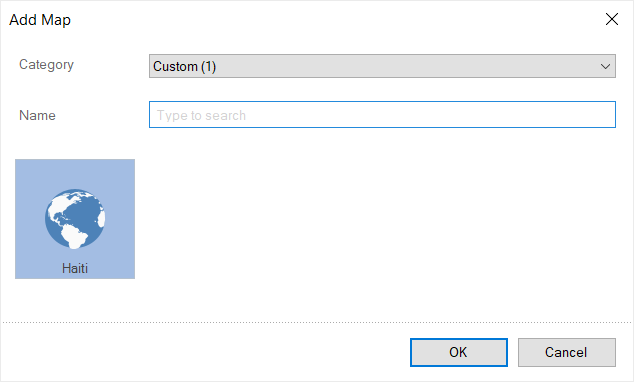The width and height of the screenshot is (634, 382).
Task: Click the Custom (1) category combo box
Action: 382,66
